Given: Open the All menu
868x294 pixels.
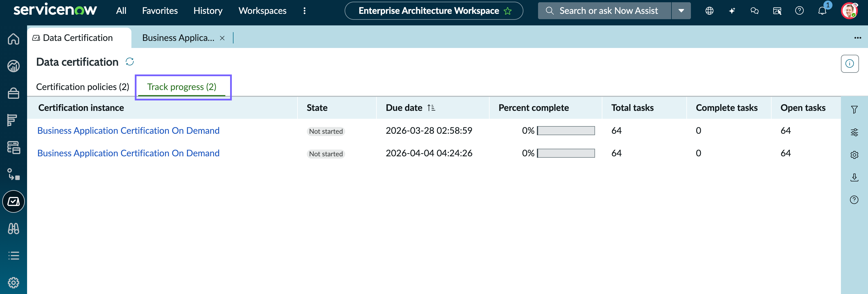Looking at the screenshot, I should pyautogui.click(x=121, y=11).
